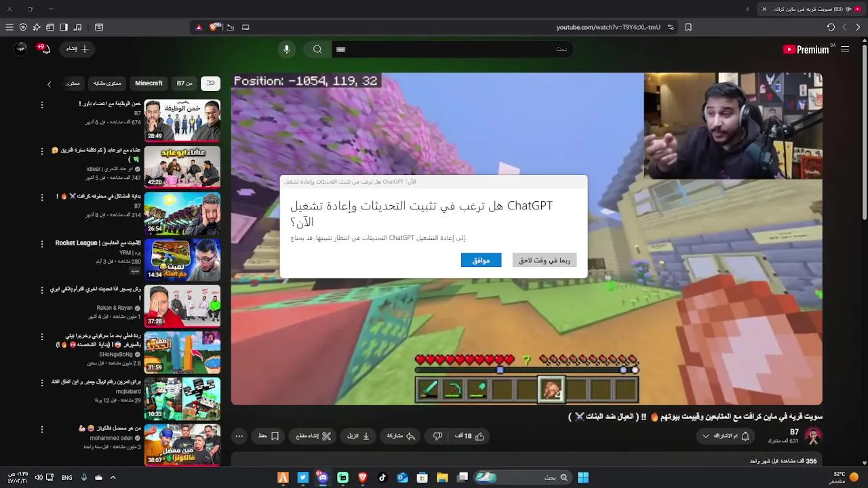
Task: Open the browser wallet icon
Action: click(50, 27)
